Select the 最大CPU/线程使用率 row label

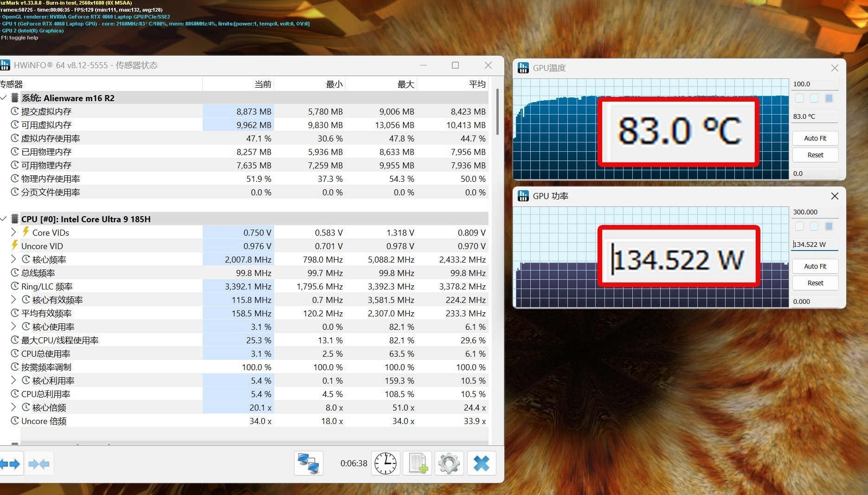click(x=60, y=340)
